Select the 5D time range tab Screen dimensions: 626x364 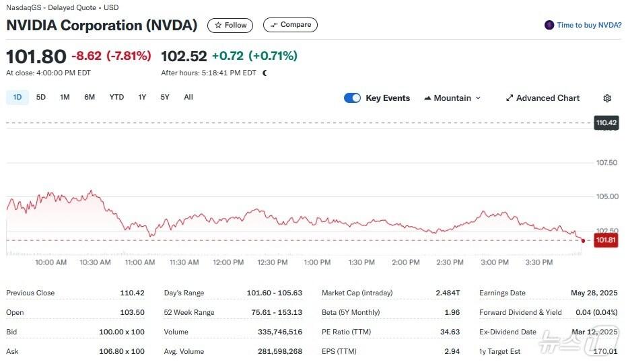pyautogui.click(x=41, y=97)
